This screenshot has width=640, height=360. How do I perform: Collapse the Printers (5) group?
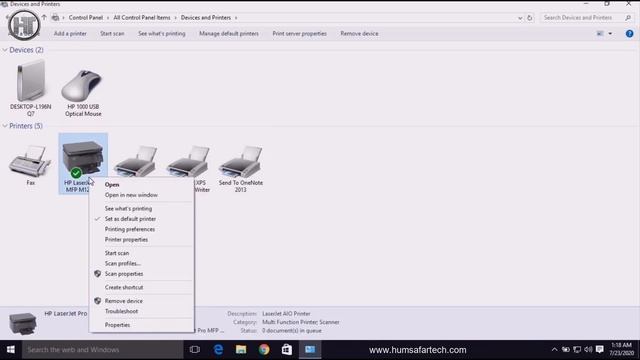coord(5,126)
